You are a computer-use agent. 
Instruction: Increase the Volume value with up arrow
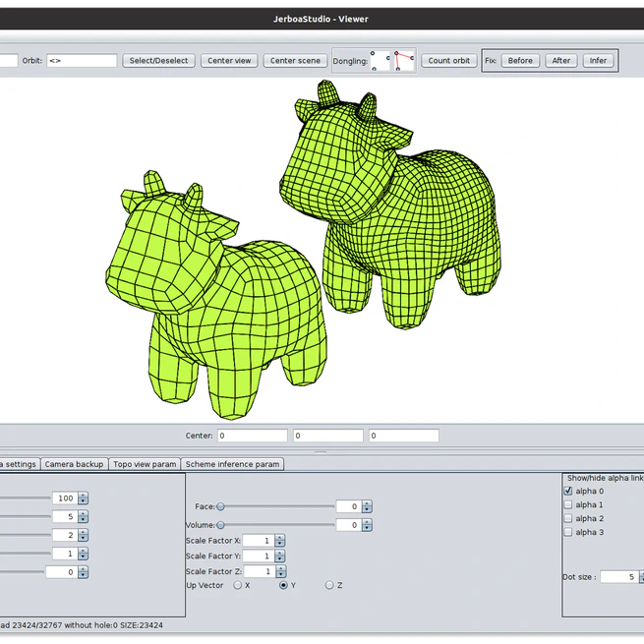tap(367, 522)
